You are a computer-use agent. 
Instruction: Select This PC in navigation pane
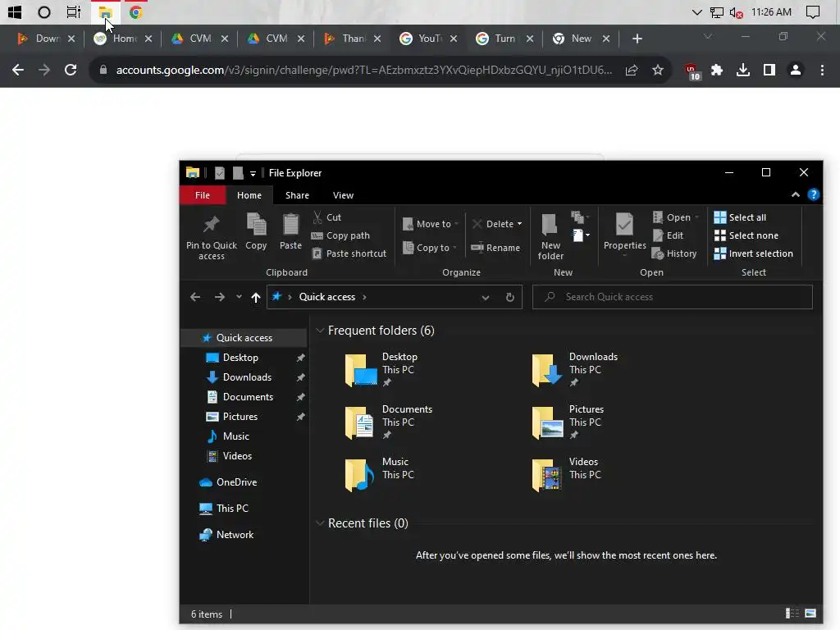tap(232, 509)
